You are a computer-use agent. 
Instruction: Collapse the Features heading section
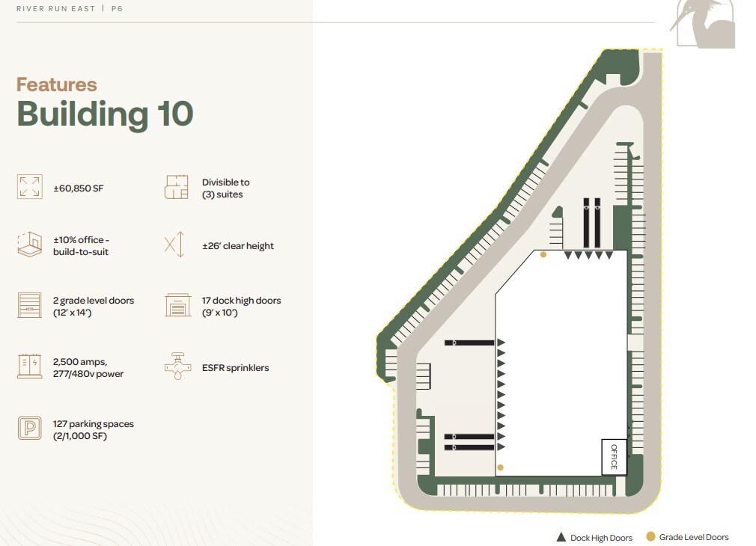point(55,85)
